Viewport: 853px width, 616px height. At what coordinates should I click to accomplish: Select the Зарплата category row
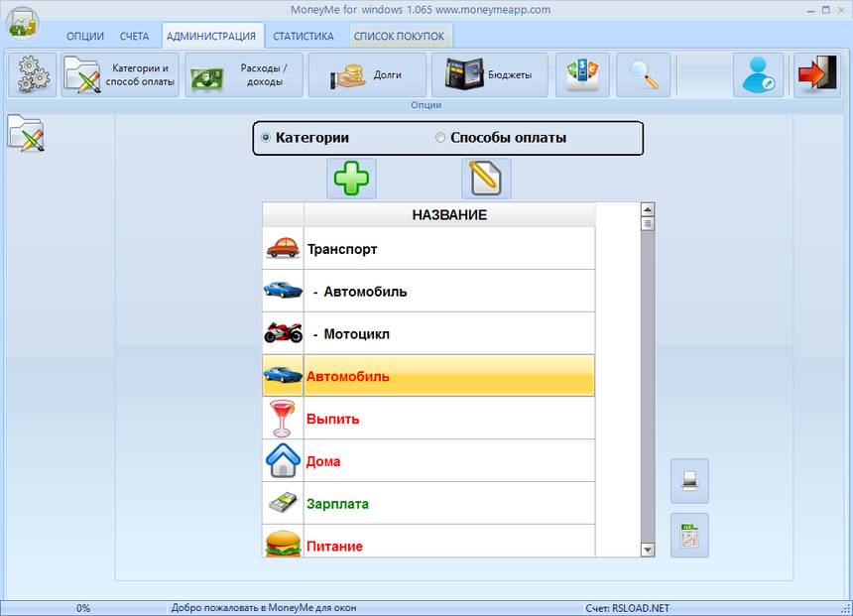pyautogui.click(x=428, y=503)
